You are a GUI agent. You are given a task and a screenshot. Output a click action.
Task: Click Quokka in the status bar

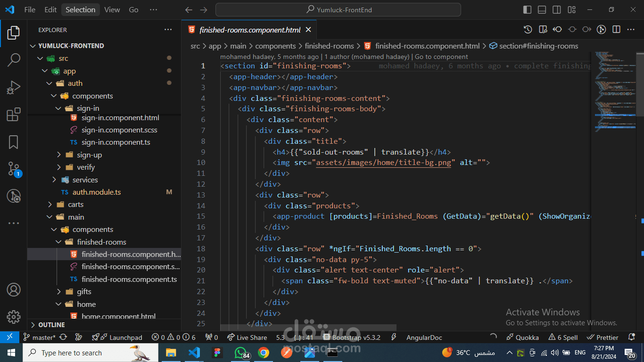click(x=522, y=337)
